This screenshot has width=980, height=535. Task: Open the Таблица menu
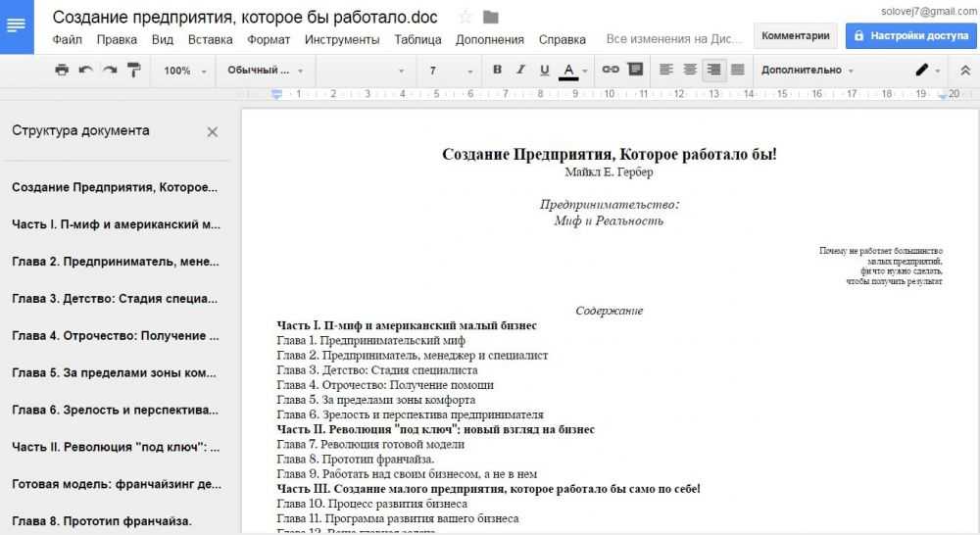pyautogui.click(x=417, y=39)
